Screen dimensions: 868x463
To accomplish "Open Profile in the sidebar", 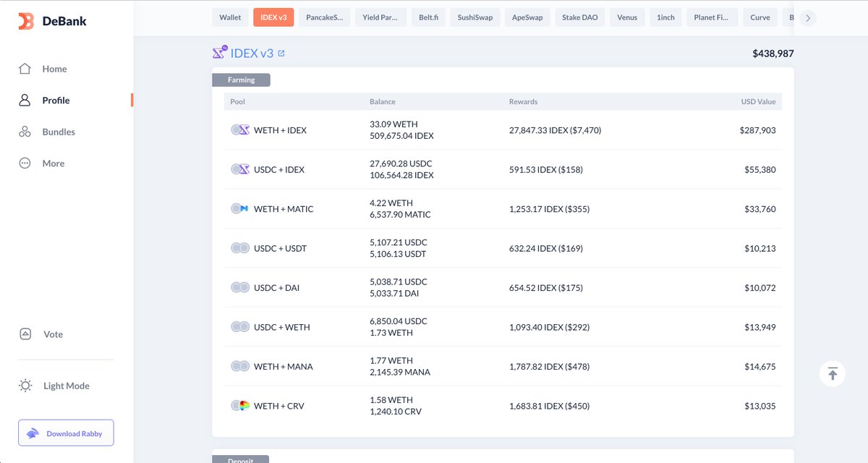I will click(x=56, y=101).
